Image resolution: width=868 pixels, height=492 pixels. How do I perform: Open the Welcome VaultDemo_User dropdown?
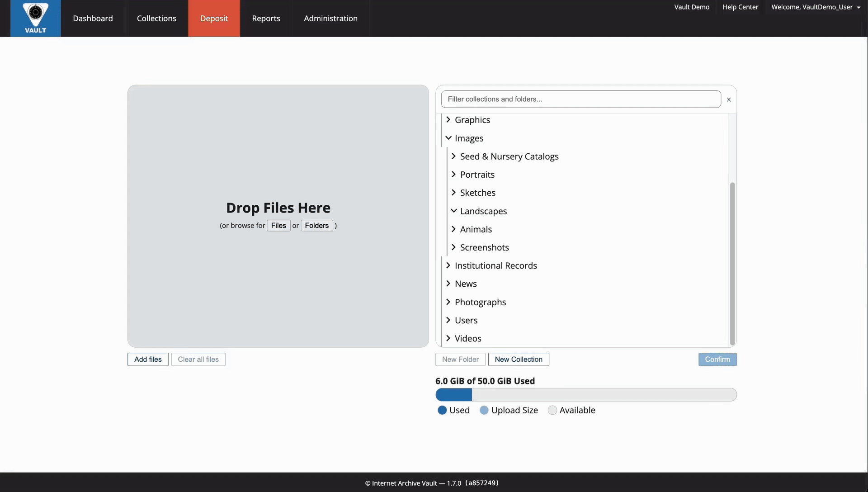click(x=816, y=7)
